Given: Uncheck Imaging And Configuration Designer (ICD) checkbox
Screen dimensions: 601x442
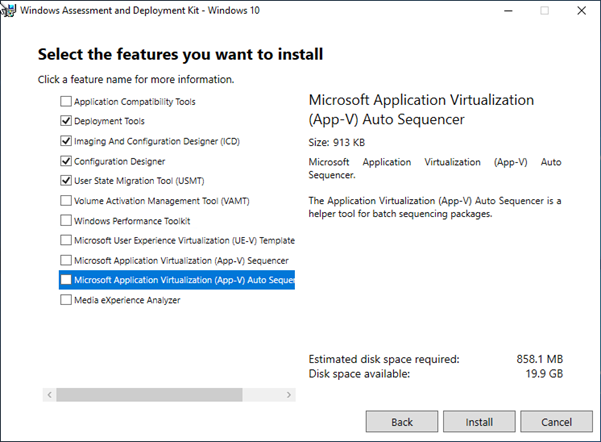Looking at the screenshot, I should coord(66,141).
